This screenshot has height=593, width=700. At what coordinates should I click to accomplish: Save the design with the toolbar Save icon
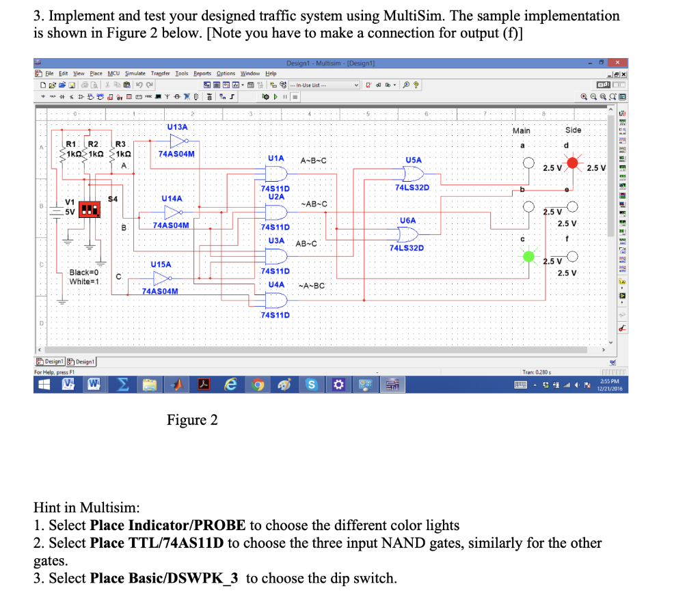tap(72, 85)
